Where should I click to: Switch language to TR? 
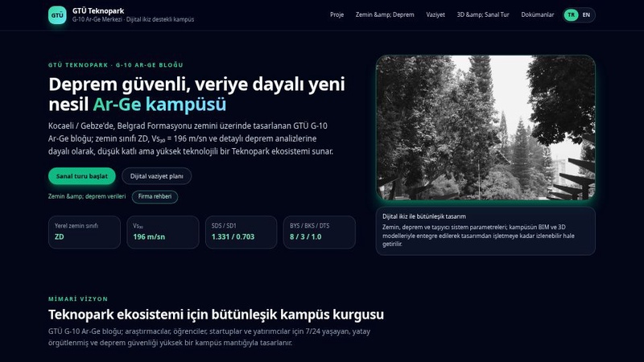(571, 14)
